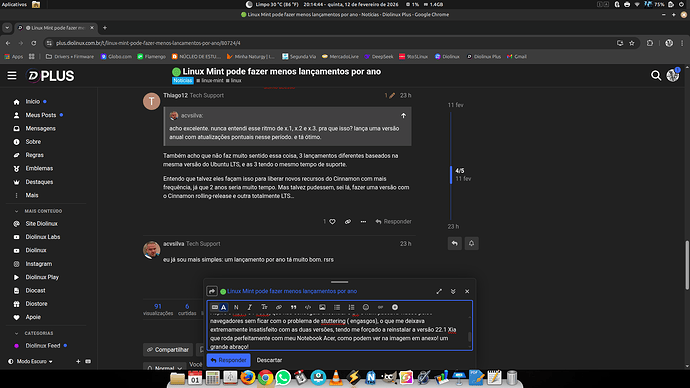Show more actions on Thiago12's post
Image resolution: width=690 pixels, height=388 pixels.
click(x=363, y=222)
